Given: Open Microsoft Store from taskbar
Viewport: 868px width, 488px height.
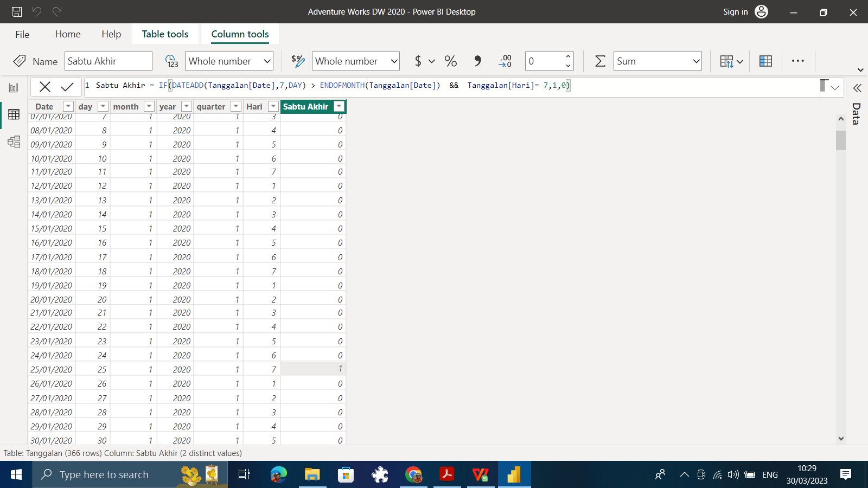Looking at the screenshot, I should pos(346,474).
